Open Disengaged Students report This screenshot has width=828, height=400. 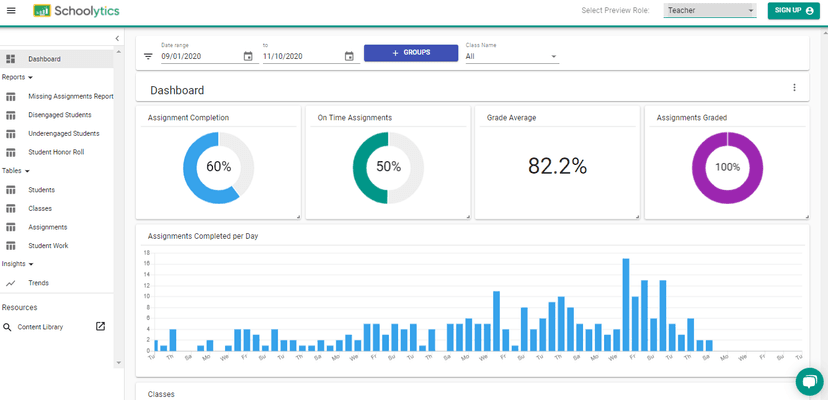click(x=60, y=115)
